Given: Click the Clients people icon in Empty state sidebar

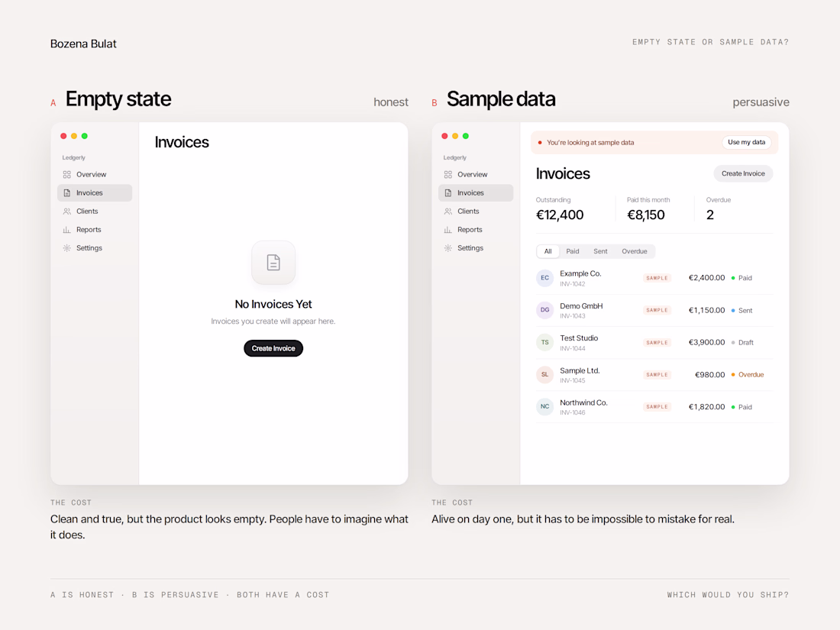Looking at the screenshot, I should 67,212.
